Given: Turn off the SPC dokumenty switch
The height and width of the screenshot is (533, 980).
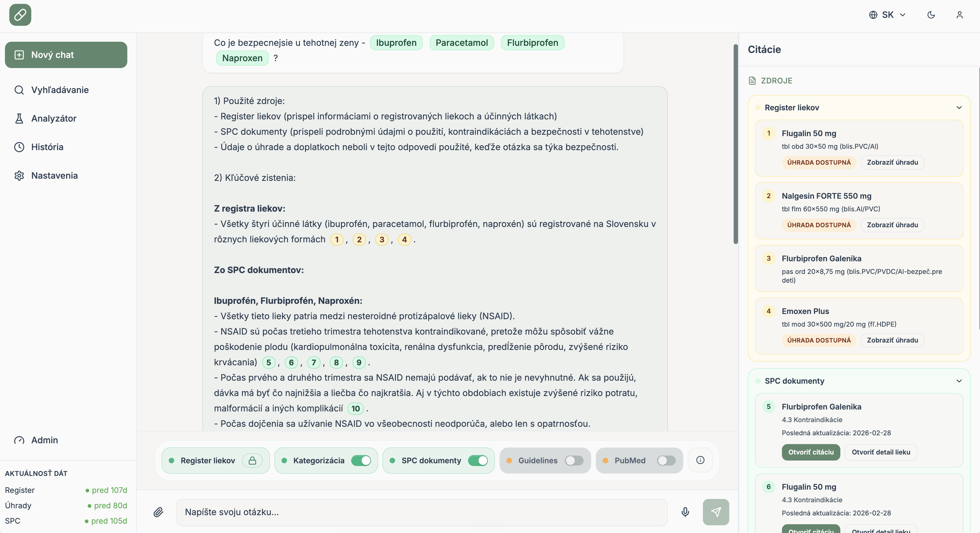Looking at the screenshot, I should [x=477, y=460].
